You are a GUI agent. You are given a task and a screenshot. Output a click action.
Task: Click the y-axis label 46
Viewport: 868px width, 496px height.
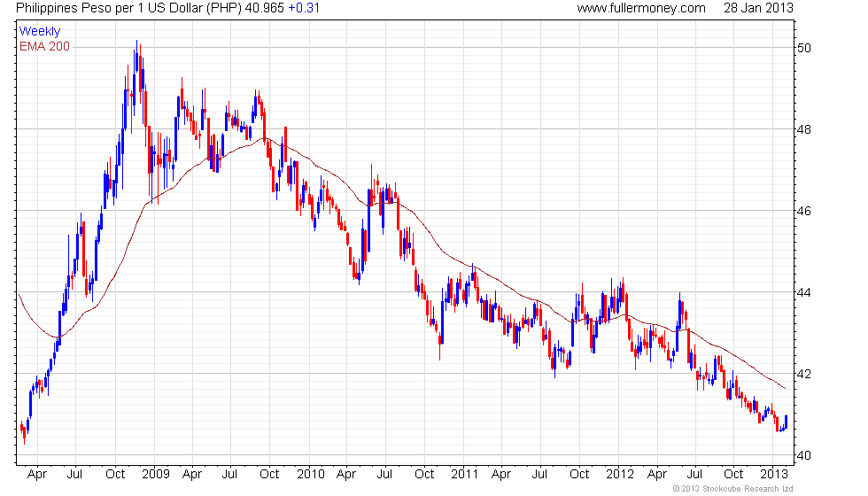point(804,211)
